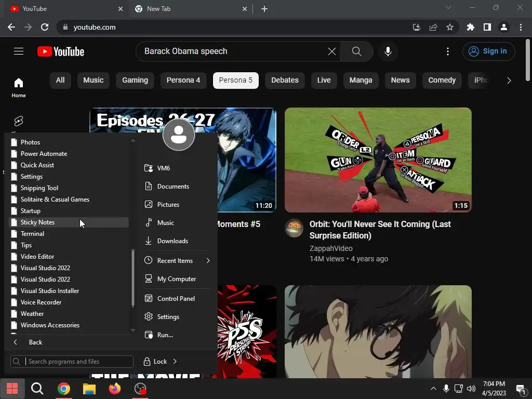
Task: Select the Persona 4 chip
Action: coord(183,81)
